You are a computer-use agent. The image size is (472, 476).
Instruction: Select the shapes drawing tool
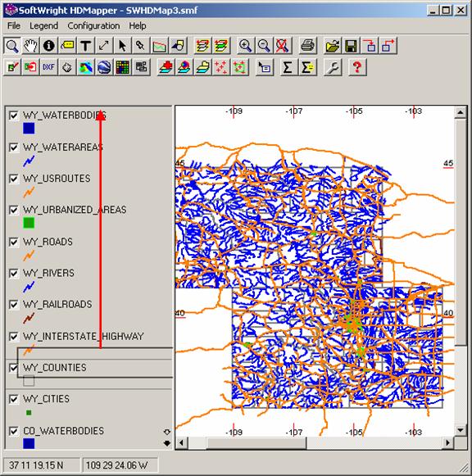point(178,46)
